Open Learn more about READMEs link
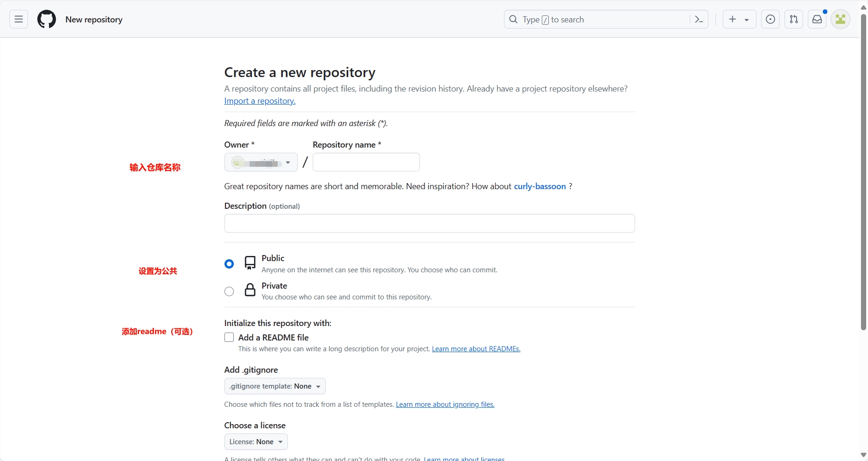868x461 pixels. pyautogui.click(x=476, y=349)
